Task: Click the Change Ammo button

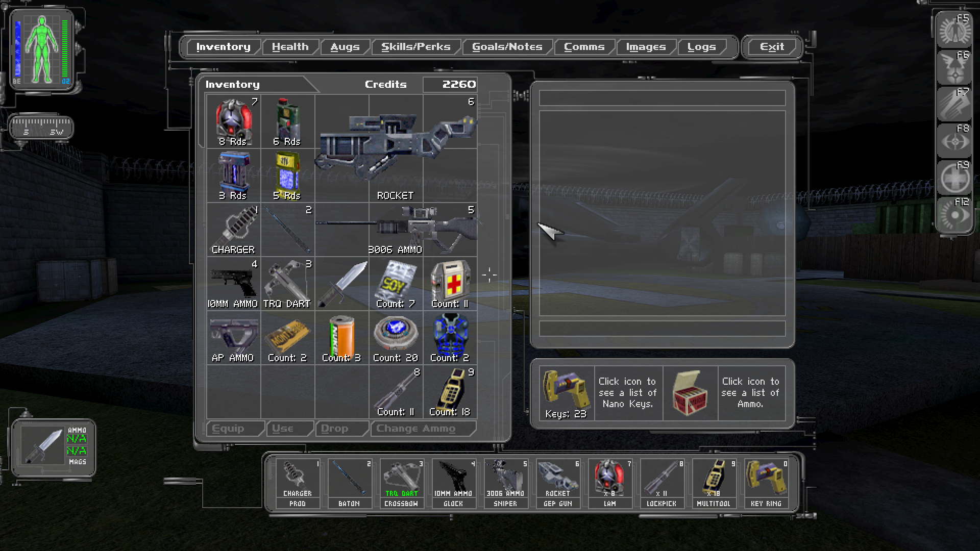Action: pos(423,429)
